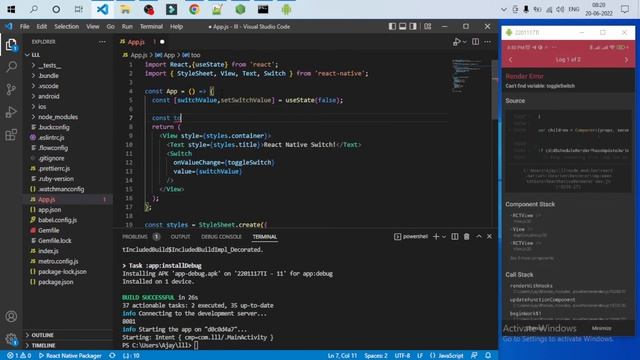This screenshot has height=360, width=640.
Task: Open the Selection menu
Action: pos(67,27)
